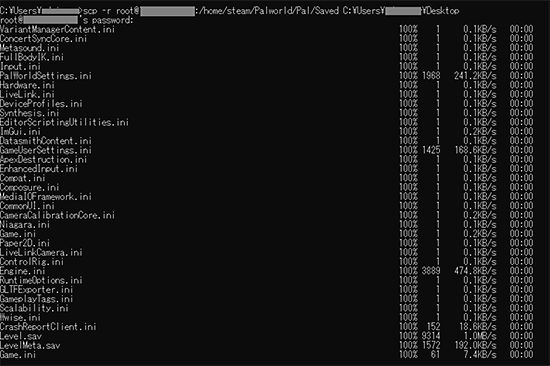
Task: Click the ApexDestruction.ini filename
Action: coord(43,160)
